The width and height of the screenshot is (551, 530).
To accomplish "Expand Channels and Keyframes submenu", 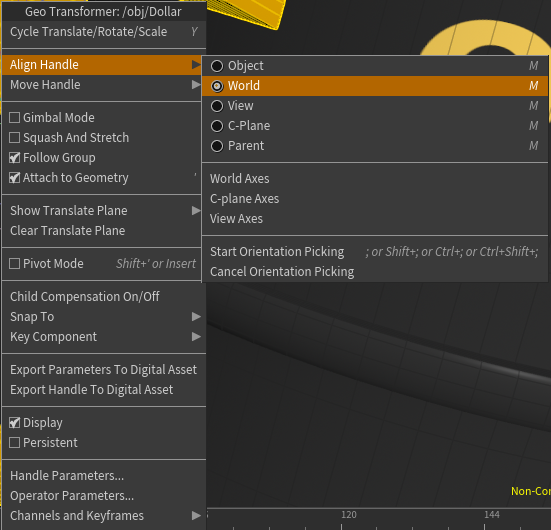I will (x=104, y=516).
